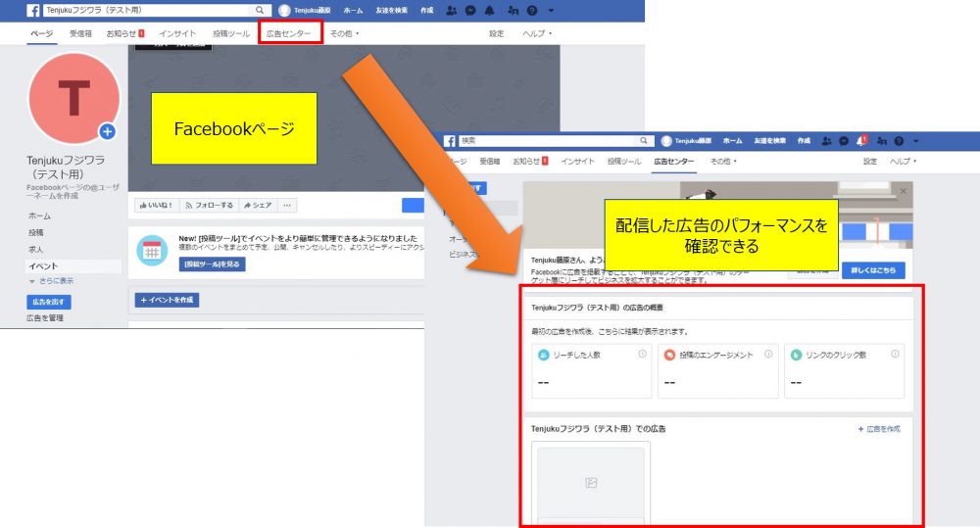Click the plus icon on the profile picture
The width and height of the screenshot is (980, 528).
click(108, 132)
